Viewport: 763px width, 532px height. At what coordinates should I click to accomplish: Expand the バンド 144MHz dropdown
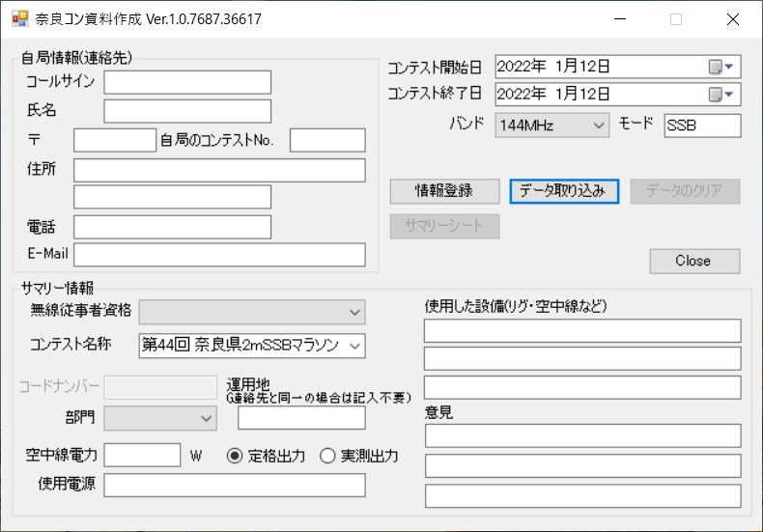[x=599, y=126]
